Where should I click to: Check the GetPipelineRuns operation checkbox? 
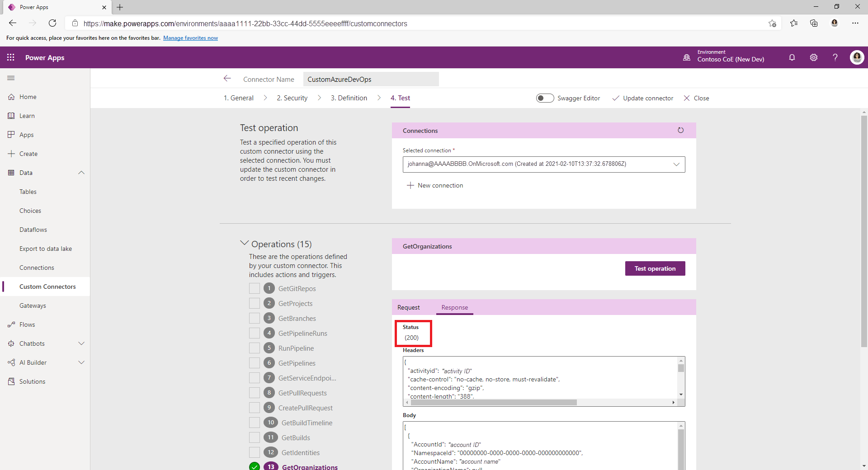click(255, 333)
